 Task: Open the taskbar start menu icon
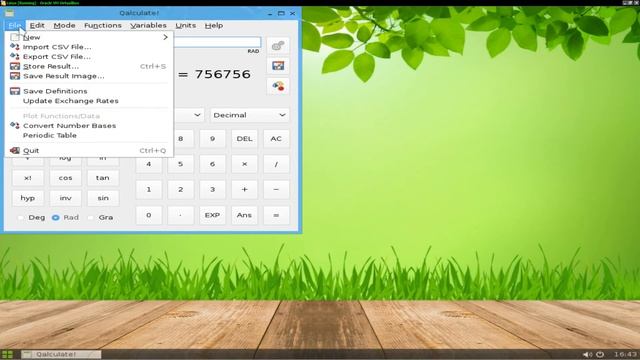(x=7, y=354)
